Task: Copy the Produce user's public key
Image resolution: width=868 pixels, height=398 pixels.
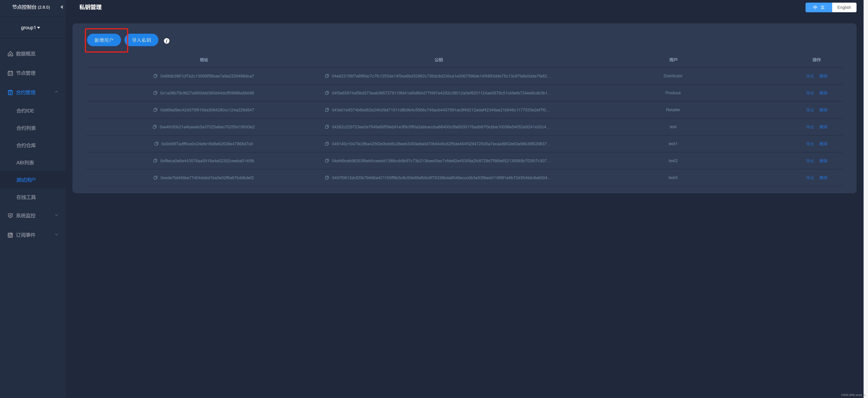Action: point(326,93)
